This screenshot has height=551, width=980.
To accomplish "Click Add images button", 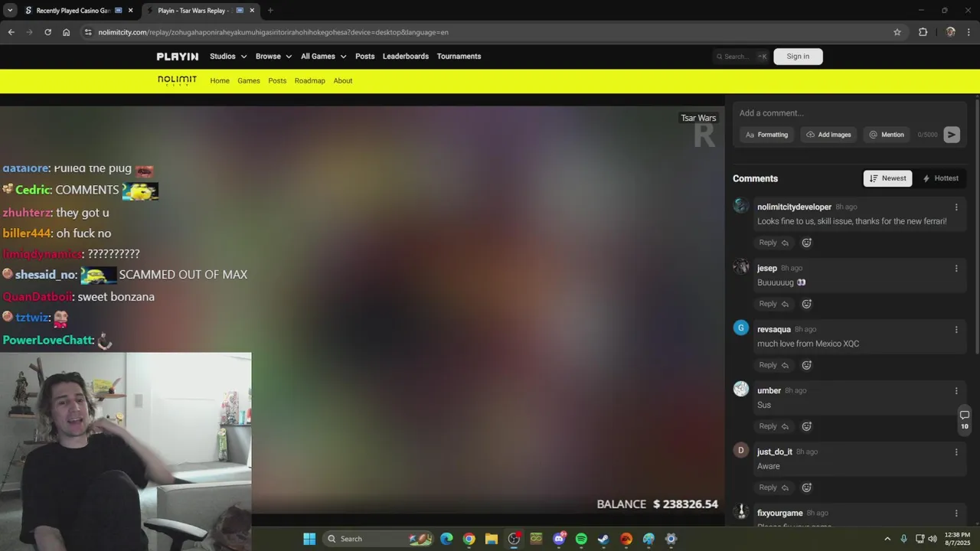I will coord(828,135).
